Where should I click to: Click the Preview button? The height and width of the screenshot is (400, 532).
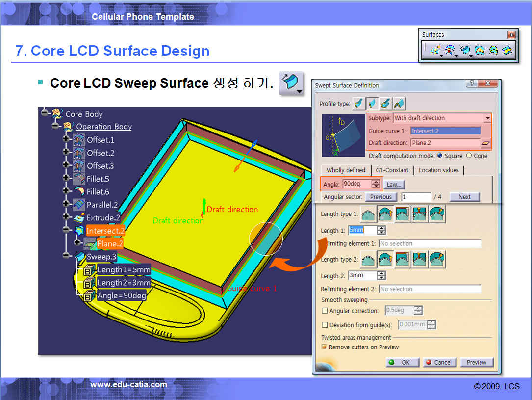click(476, 362)
